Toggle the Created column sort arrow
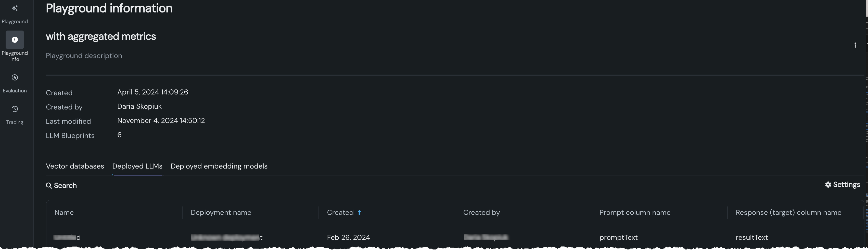The height and width of the screenshot is (250, 868). click(x=359, y=213)
